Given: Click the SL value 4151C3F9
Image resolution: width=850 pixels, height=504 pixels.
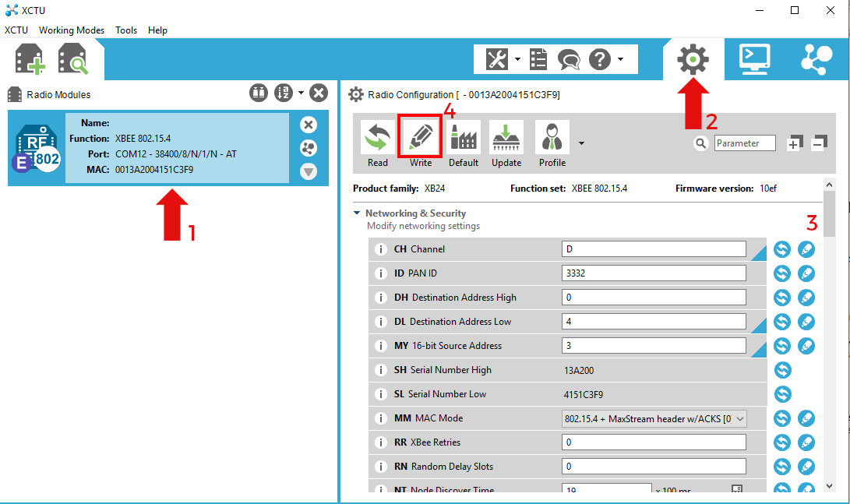Looking at the screenshot, I should 584,394.
